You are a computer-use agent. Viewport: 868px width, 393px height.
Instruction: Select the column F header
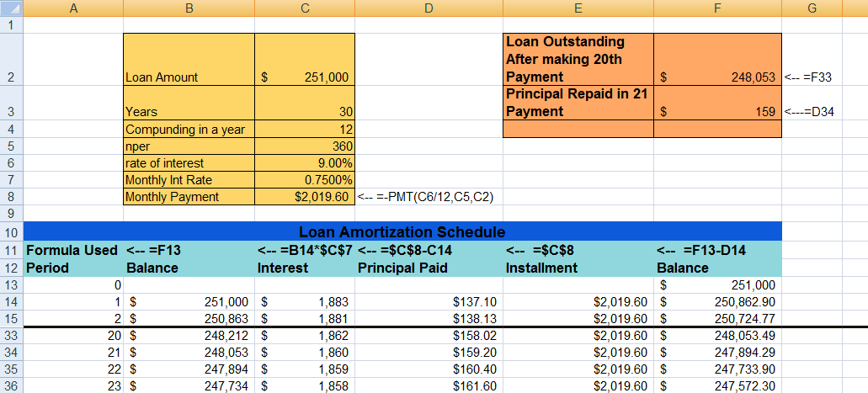717,8
